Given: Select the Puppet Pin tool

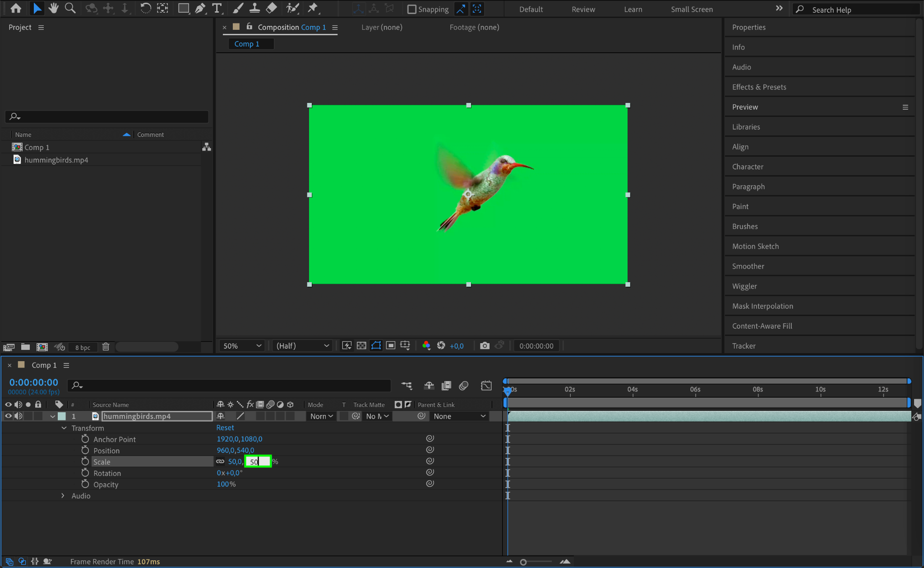Looking at the screenshot, I should pos(312,8).
